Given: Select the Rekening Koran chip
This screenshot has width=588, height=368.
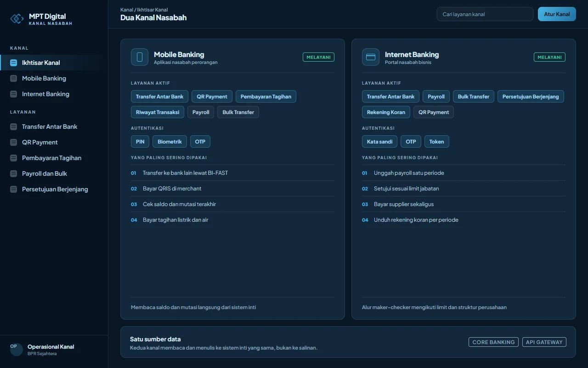Looking at the screenshot, I should [x=386, y=112].
